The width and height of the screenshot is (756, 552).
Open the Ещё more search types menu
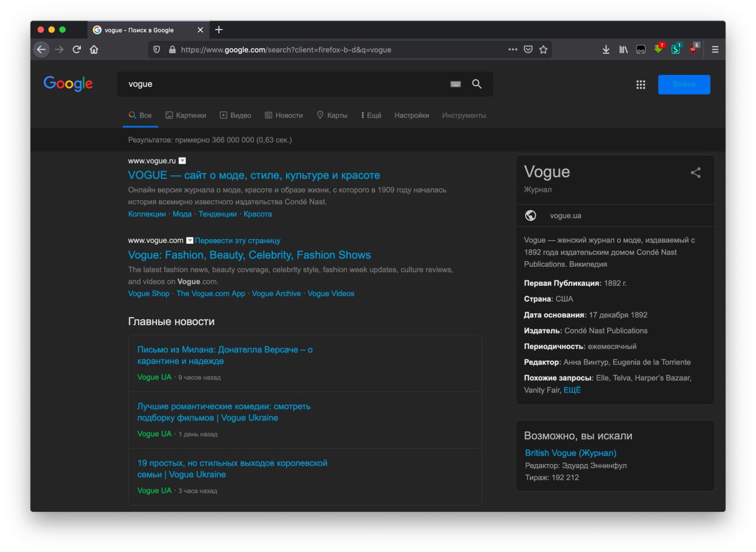click(372, 115)
